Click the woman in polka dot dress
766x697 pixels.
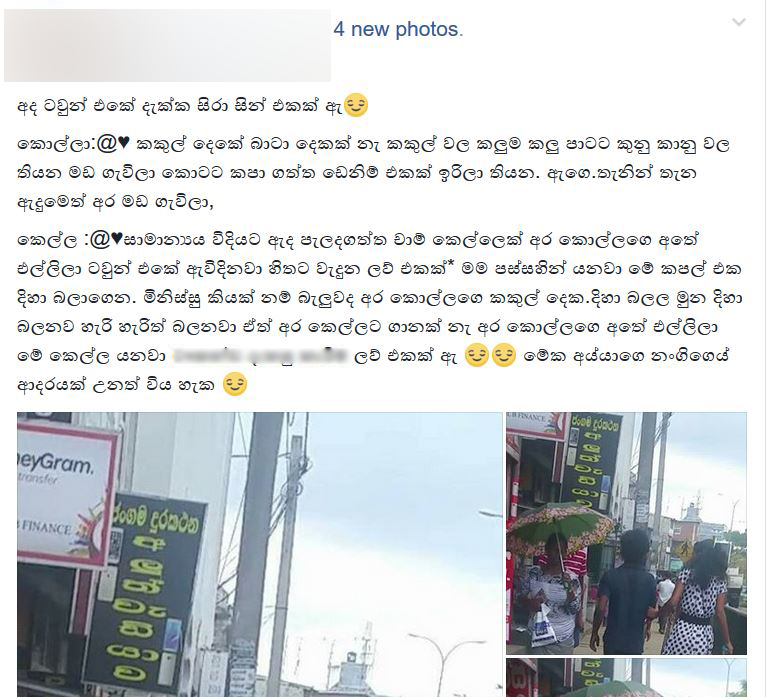pyautogui.click(x=696, y=598)
